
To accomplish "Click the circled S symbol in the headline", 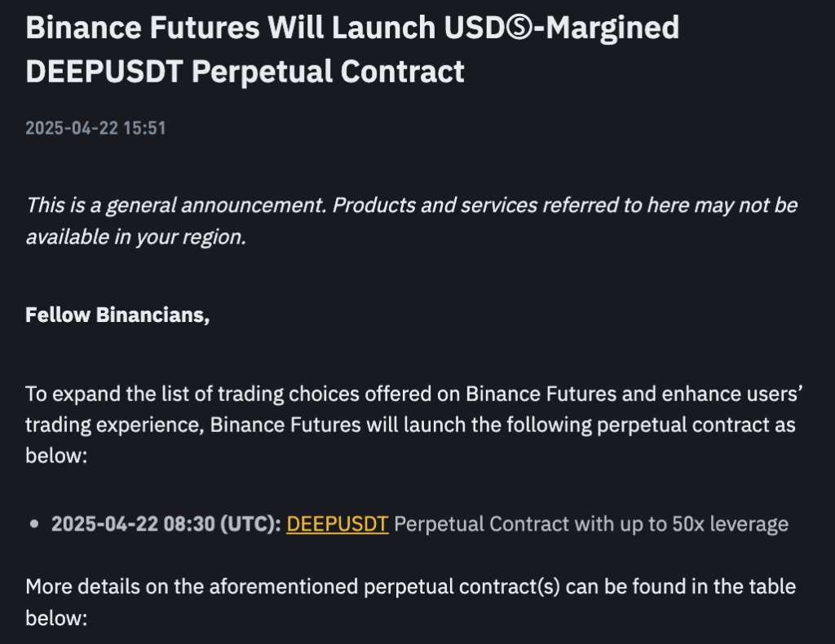I will coord(518,29).
